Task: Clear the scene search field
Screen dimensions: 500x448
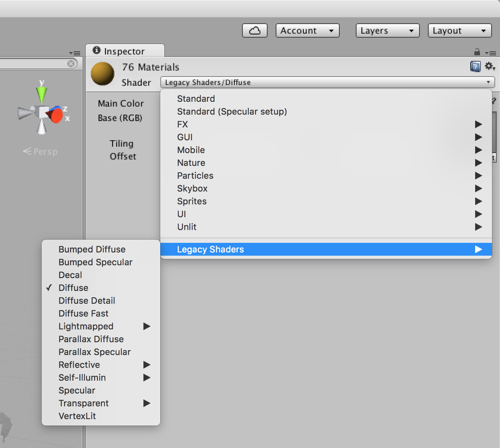Action: tap(71, 64)
